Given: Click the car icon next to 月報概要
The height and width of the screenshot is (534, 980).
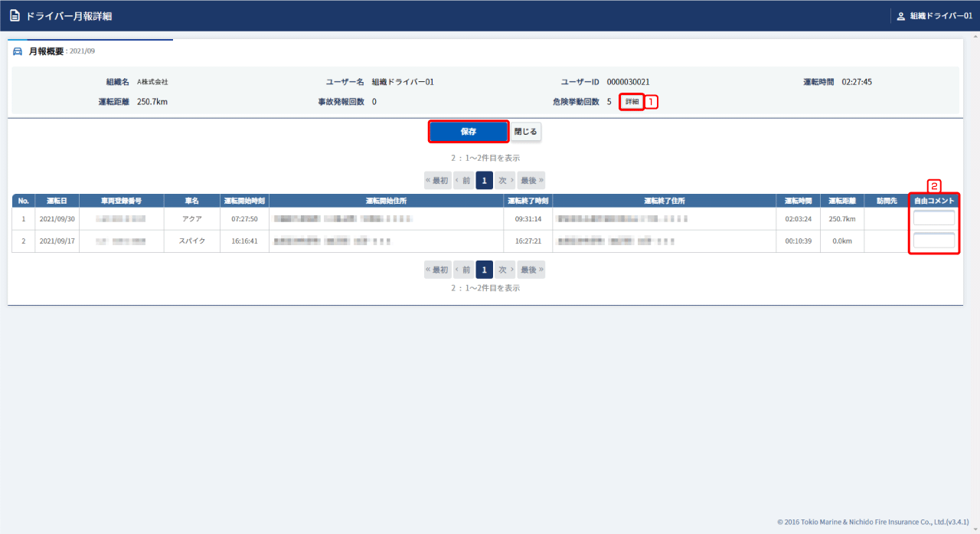Looking at the screenshot, I should click(18, 51).
